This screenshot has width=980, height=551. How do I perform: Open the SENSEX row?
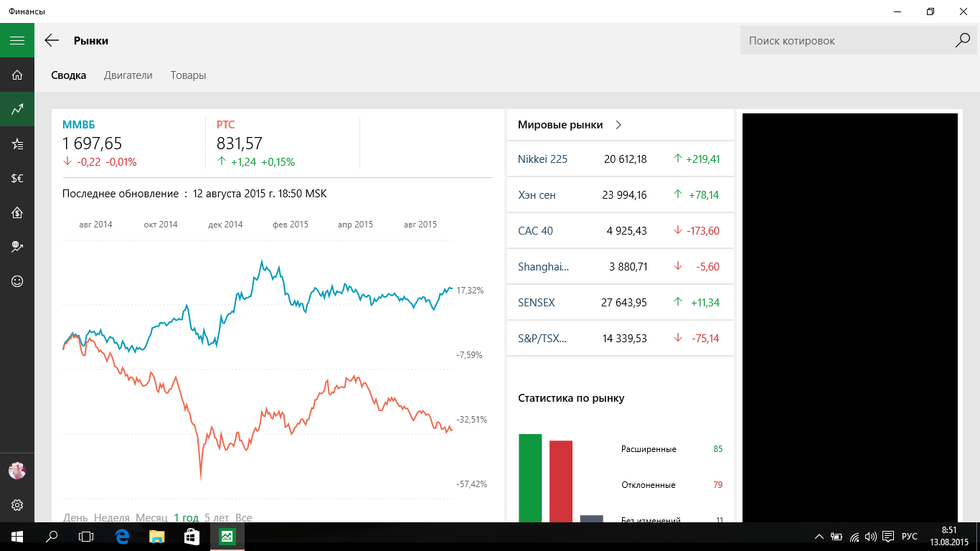click(621, 303)
